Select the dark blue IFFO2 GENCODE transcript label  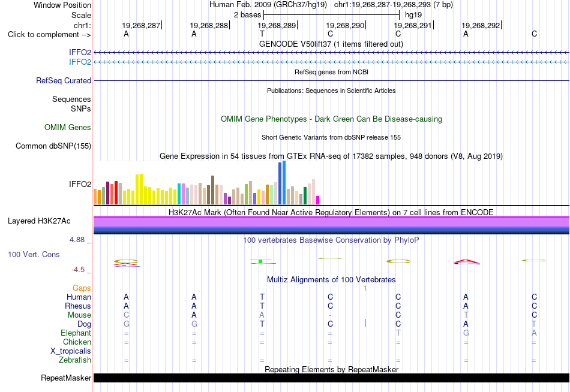click(80, 52)
